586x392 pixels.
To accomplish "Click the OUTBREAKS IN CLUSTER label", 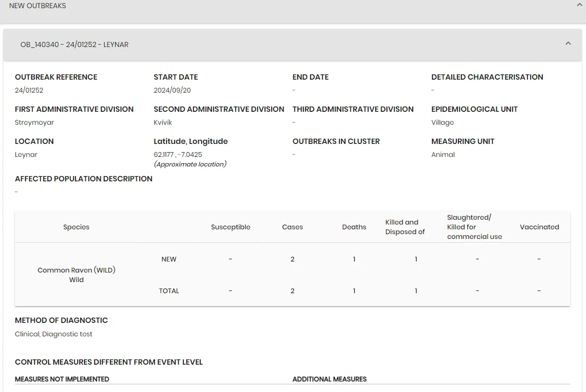I will pos(336,141).
